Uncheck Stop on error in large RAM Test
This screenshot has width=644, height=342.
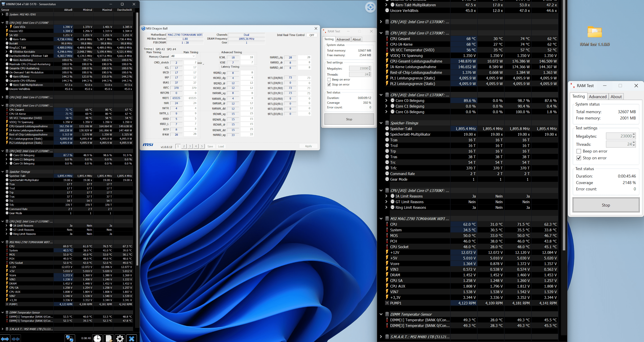point(579,158)
